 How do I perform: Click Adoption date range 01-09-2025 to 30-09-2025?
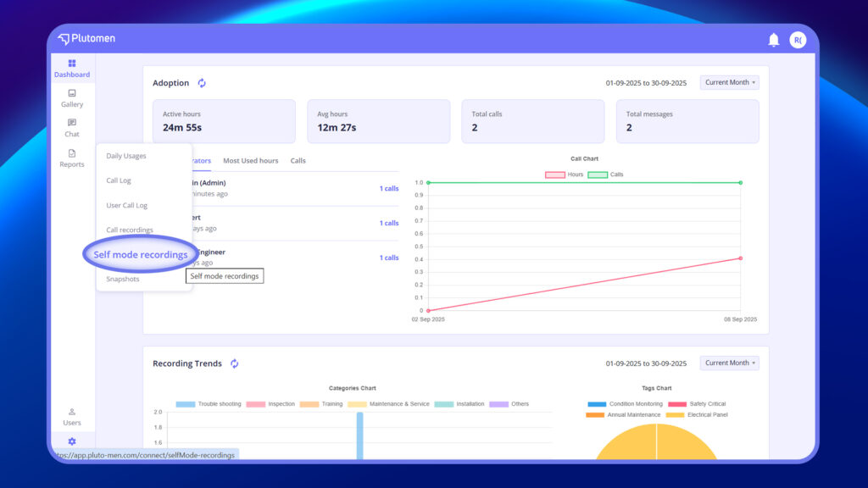point(646,83)
